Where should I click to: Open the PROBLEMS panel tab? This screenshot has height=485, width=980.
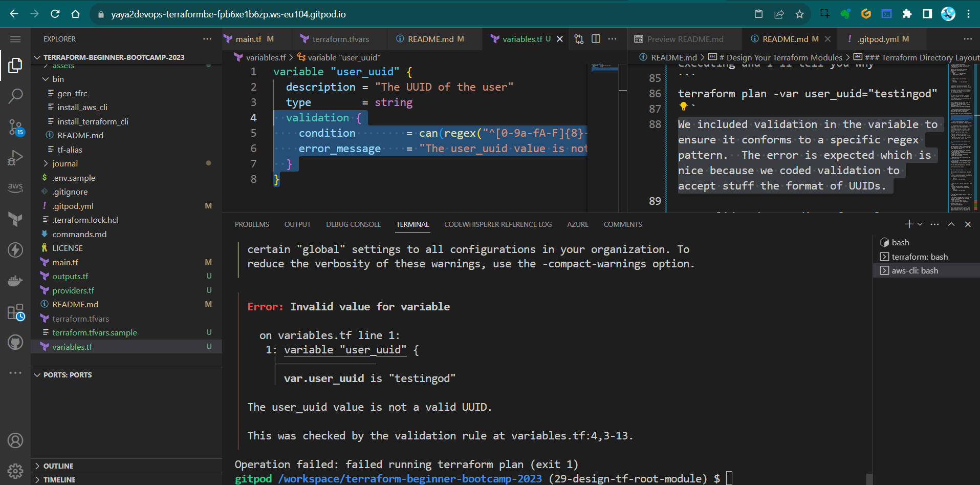tap(252, 224)
